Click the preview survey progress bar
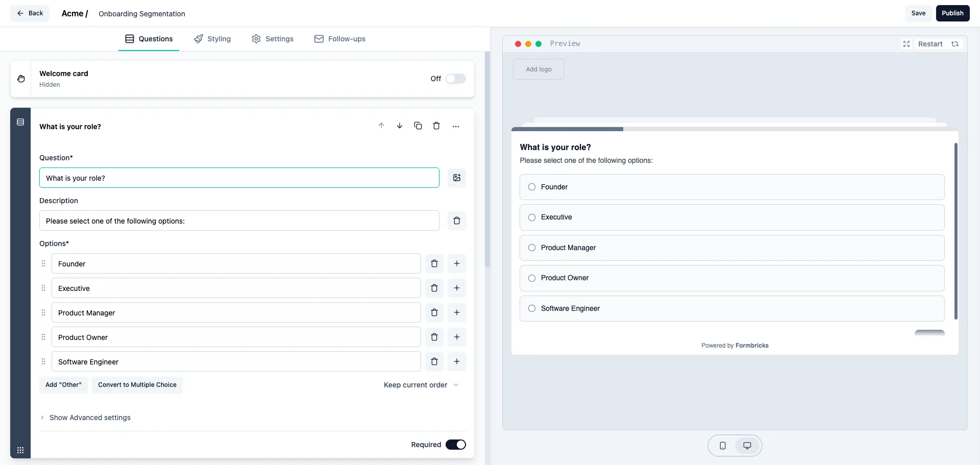980x465 pixels. coord(734,129)
